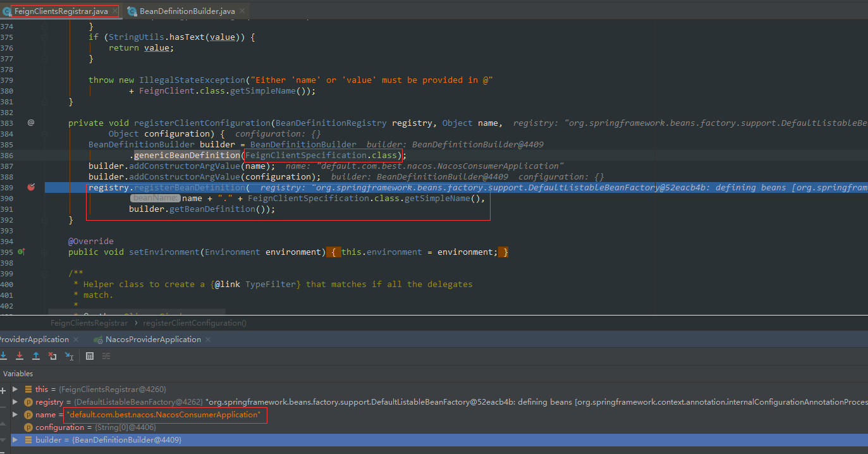Click the genericBeanDefinition method call on line 386
868x454 pixels.
point(187,155)
